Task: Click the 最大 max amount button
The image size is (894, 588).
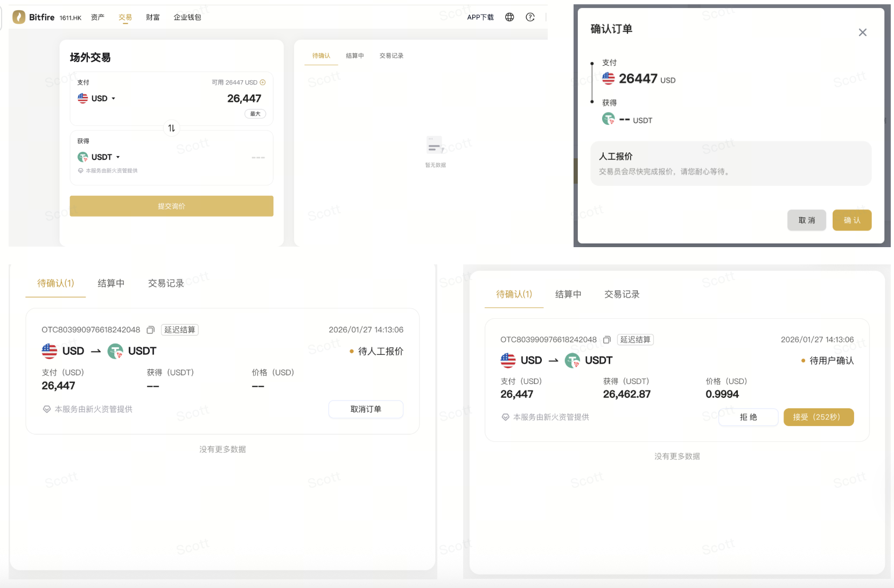Action: click(255, 114)
